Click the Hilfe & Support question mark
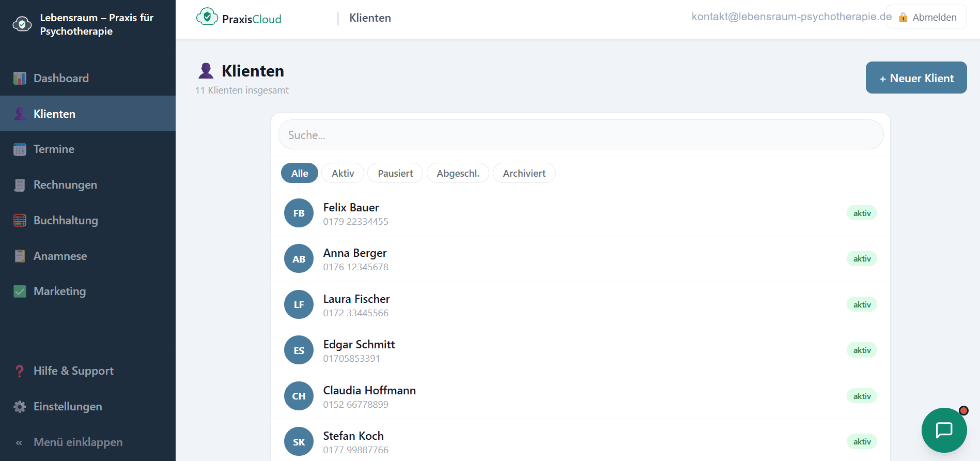 coord(20,371)
